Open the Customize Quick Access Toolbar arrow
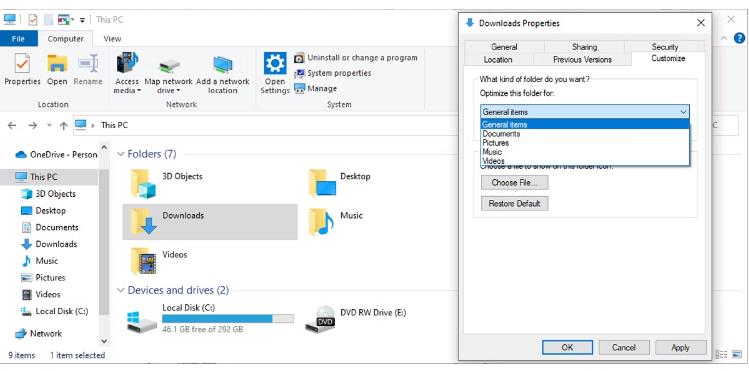 [x=82, y=20]
